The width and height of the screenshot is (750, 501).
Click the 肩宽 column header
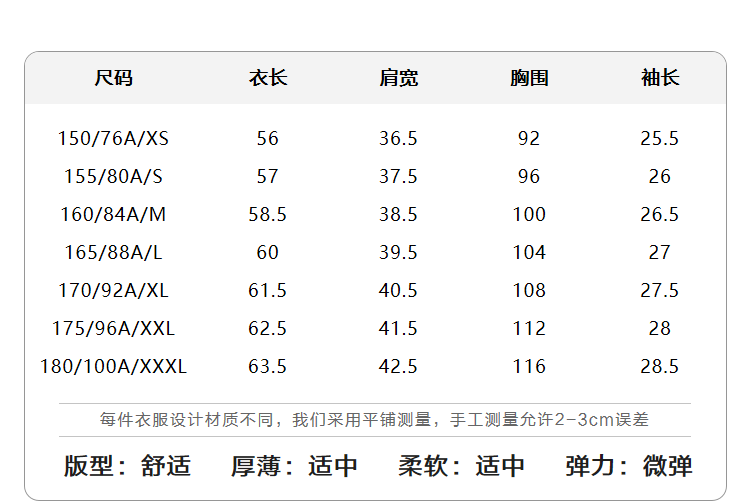pyautogui.click(x=398, y=78)
